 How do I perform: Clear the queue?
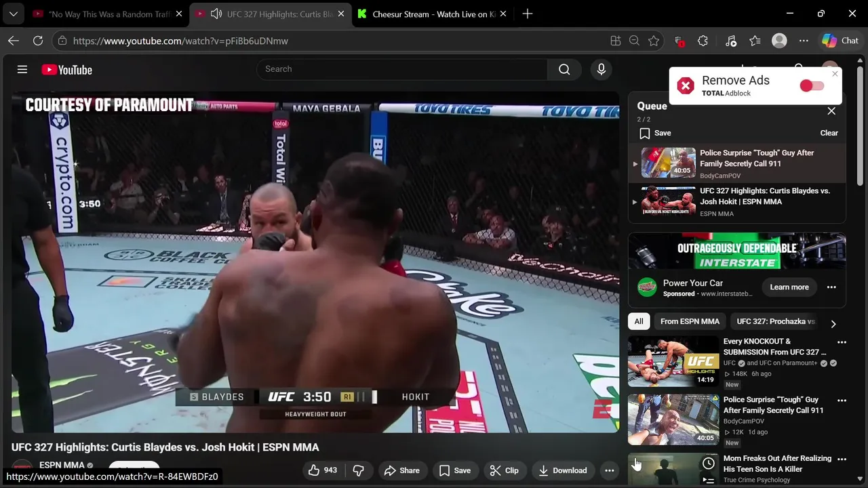coord(829,133)
